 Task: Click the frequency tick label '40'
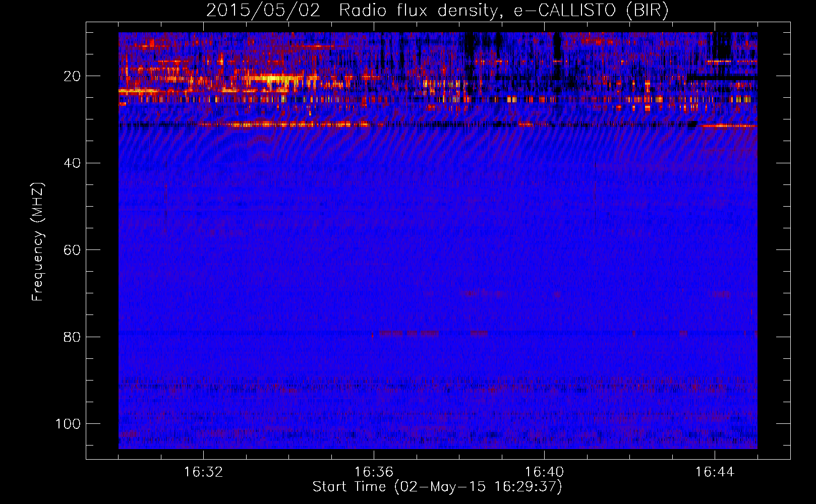pyautogui.click(x=72, y=163)
